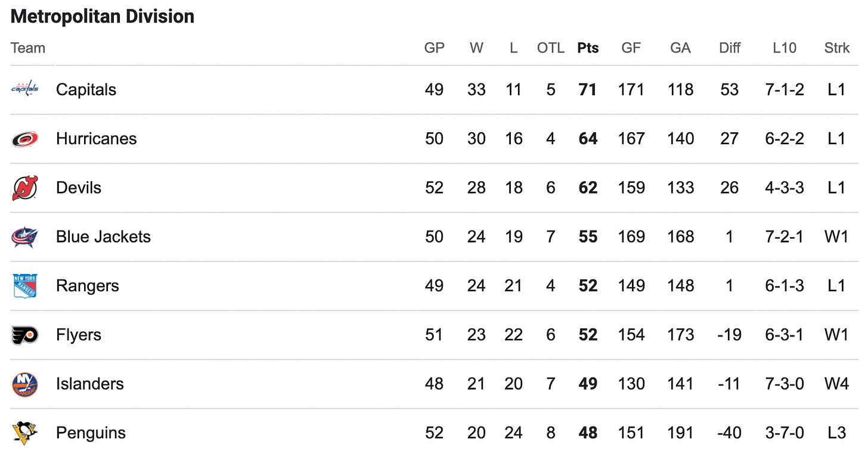The image size is (868, 464).
Task: Click the Flyers team logo
Action: pos(25,335)
